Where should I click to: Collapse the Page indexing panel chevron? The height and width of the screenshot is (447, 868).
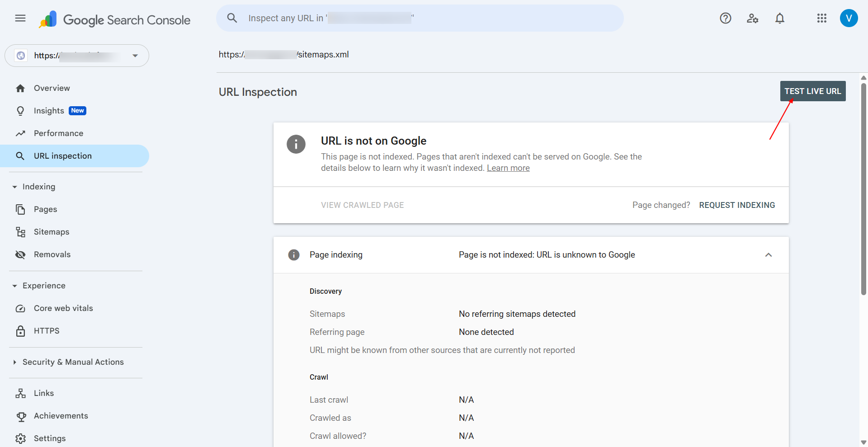tap(768, 255)
